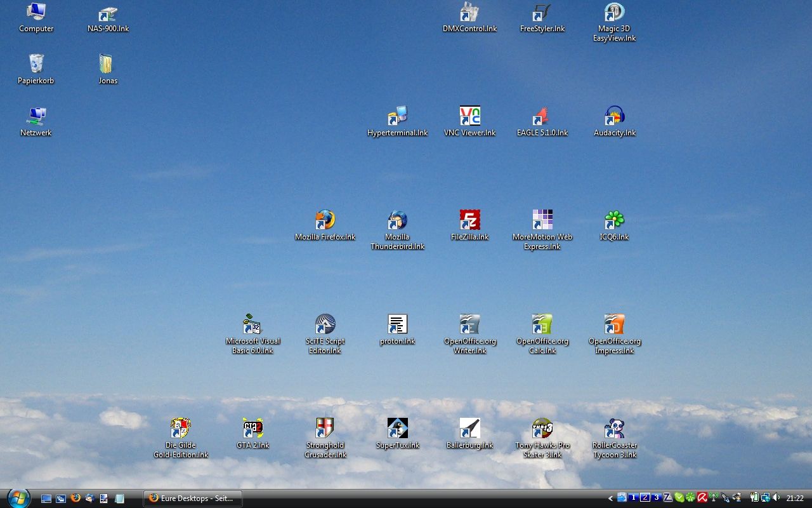812x508 pixels.
Task: Click the green antenna tray icon
Action: click(x=714, y=498)
